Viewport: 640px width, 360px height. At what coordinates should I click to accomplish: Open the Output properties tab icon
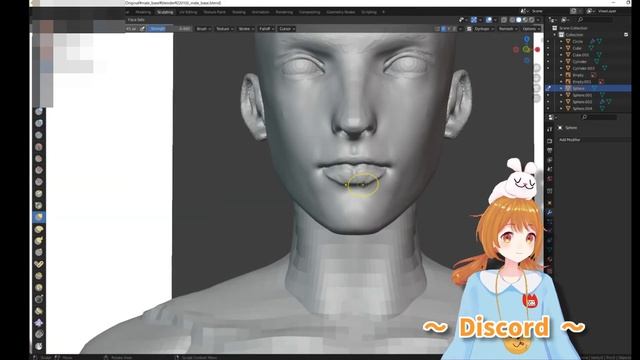[550, 151]
